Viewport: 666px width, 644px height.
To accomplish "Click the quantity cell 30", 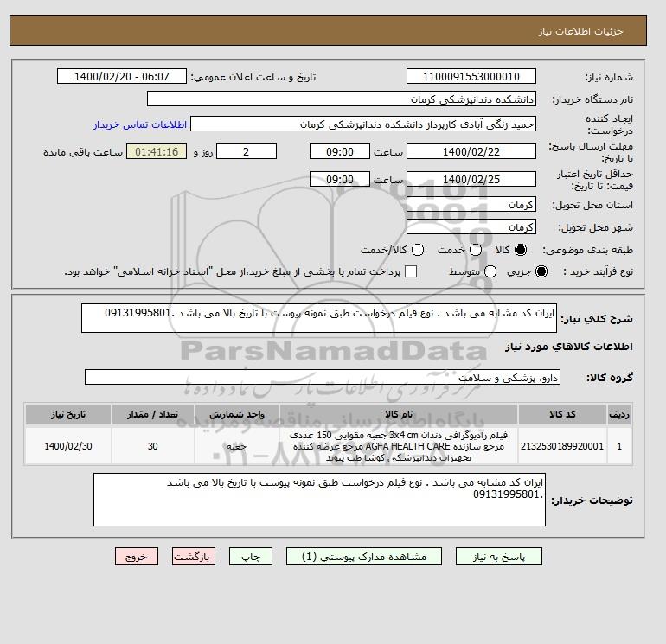I will click(x=153, y=446).
